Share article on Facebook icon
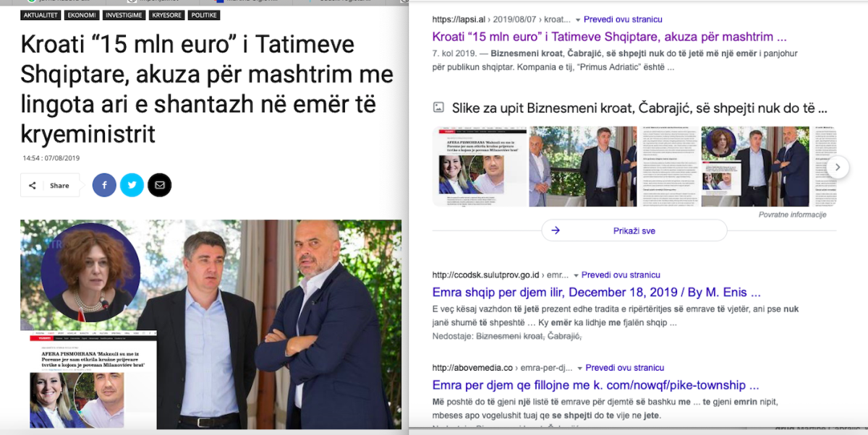 (x=104, y=185)
